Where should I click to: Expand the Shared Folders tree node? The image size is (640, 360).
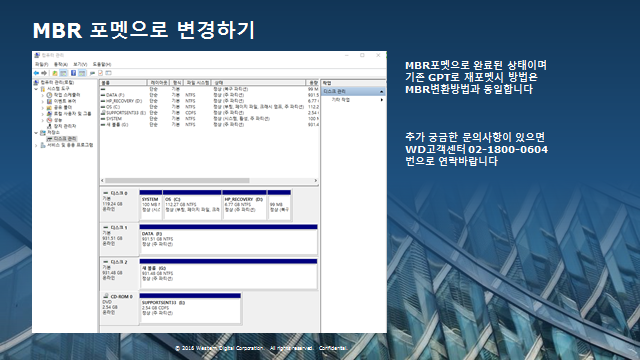point(43,107)
